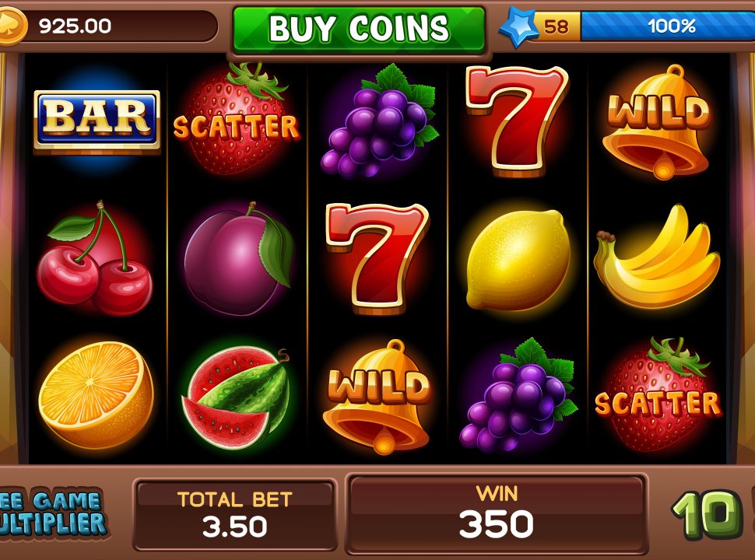
Task: Click the blue star level icon
Action: click(x=518, y=26)
